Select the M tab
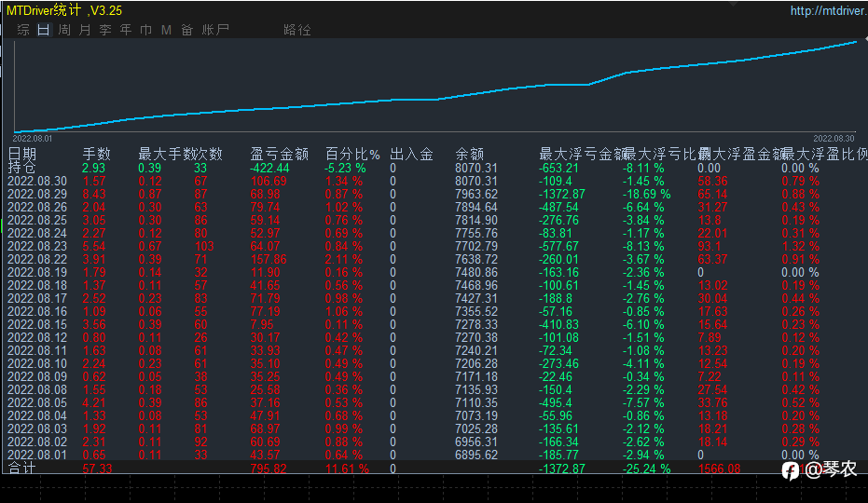 (166, 30)
